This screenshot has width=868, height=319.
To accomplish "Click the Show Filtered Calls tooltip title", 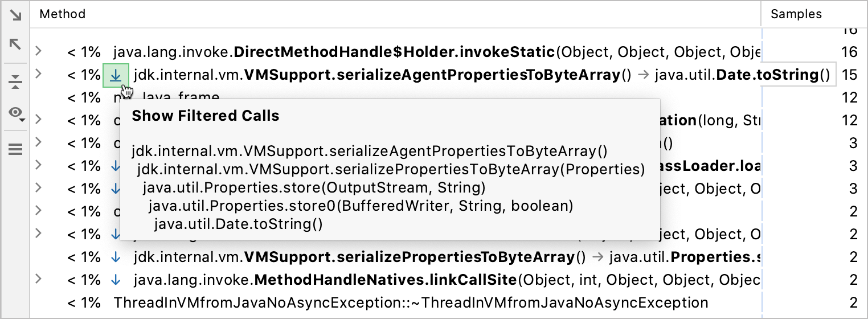I will (206, 116).
